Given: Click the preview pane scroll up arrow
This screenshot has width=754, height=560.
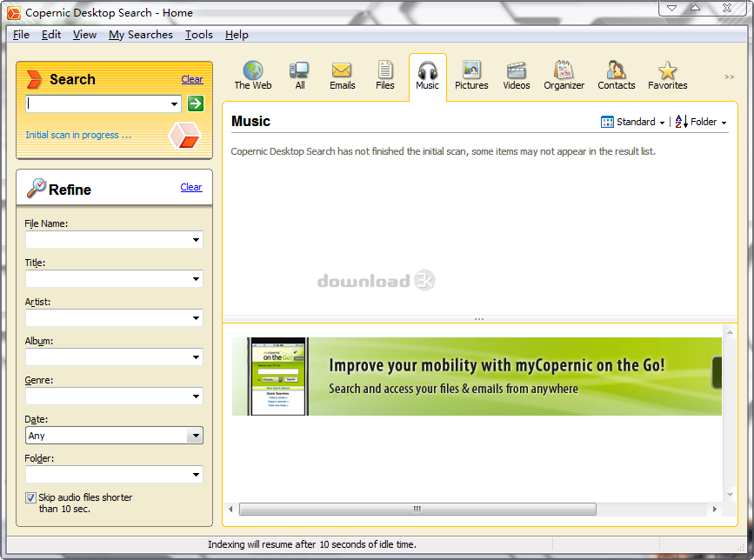Looking at the screenshot, I should [730, 332].
